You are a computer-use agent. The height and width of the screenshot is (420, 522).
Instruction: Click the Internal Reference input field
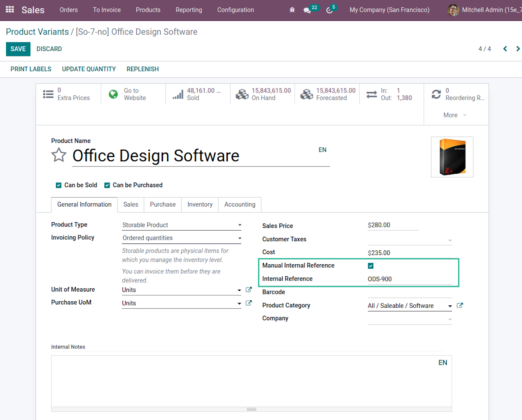pyautogui.click(x=409, y=279)
